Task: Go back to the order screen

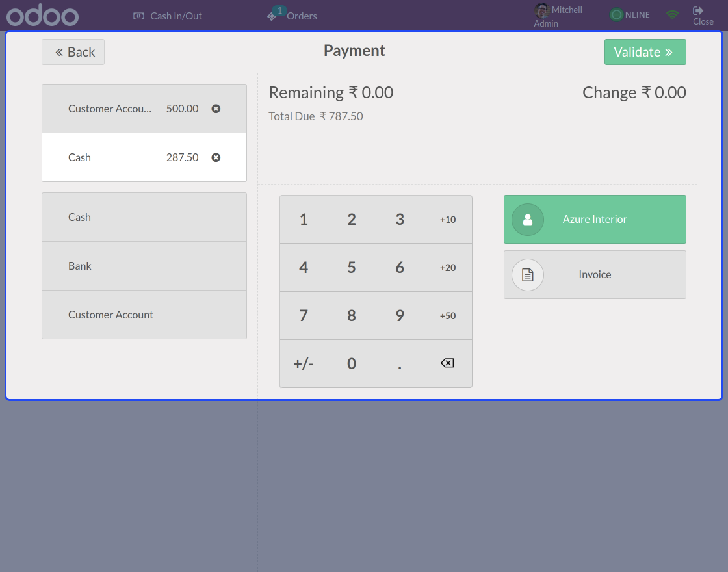Action: (73, 52)
